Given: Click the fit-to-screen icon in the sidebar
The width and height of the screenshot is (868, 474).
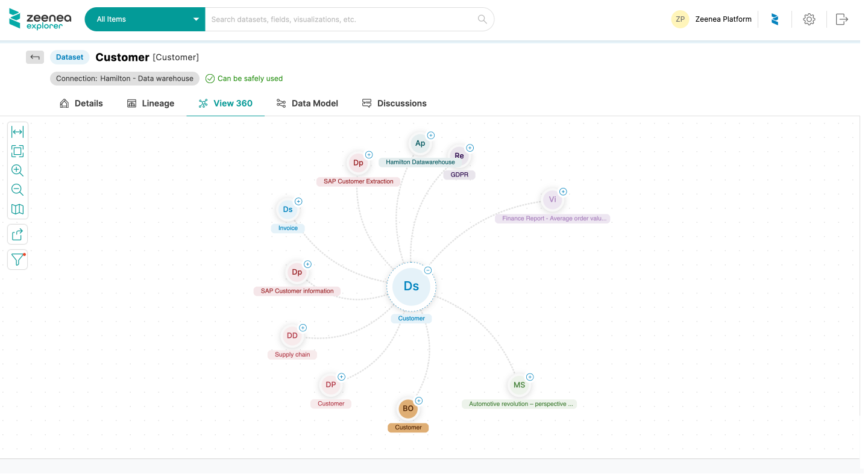Looking at the screenshot, I should coord(17,151).
